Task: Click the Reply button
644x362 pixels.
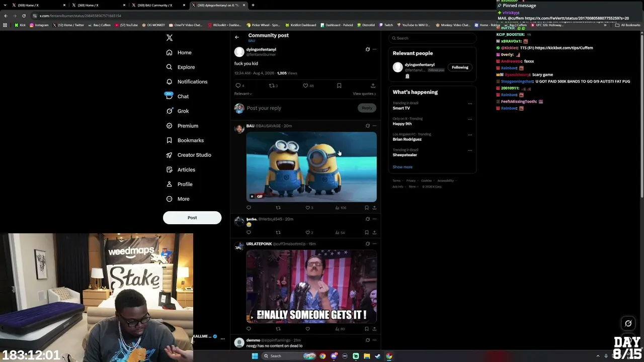Action: (x=367, y=108)
